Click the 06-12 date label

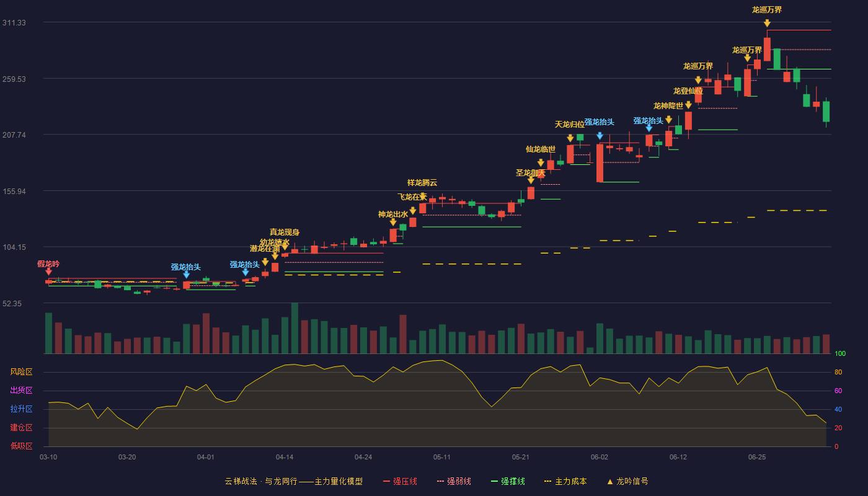678,457
